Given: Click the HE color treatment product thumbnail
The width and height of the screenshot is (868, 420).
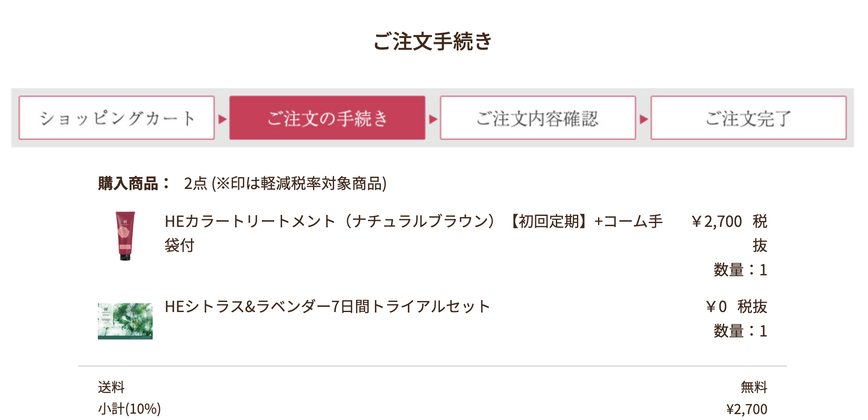Looking at the screenshot, I should [126, 236].
